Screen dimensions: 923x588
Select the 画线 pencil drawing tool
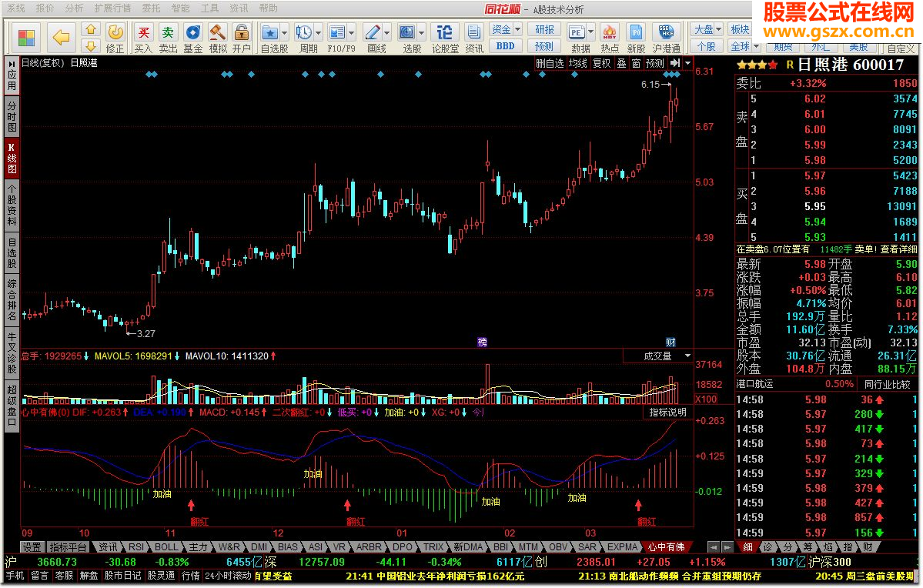coord(372,32)
